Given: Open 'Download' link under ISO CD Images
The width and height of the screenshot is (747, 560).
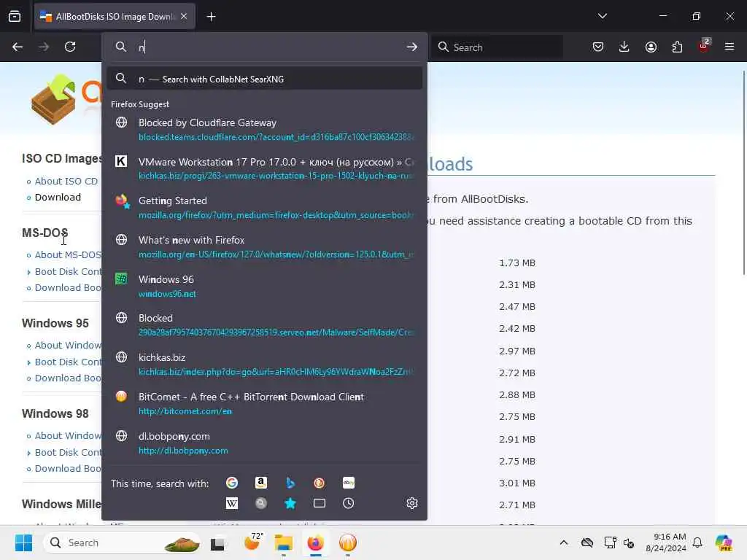Looking at the screenshot, I should click(x=58, y=197).
